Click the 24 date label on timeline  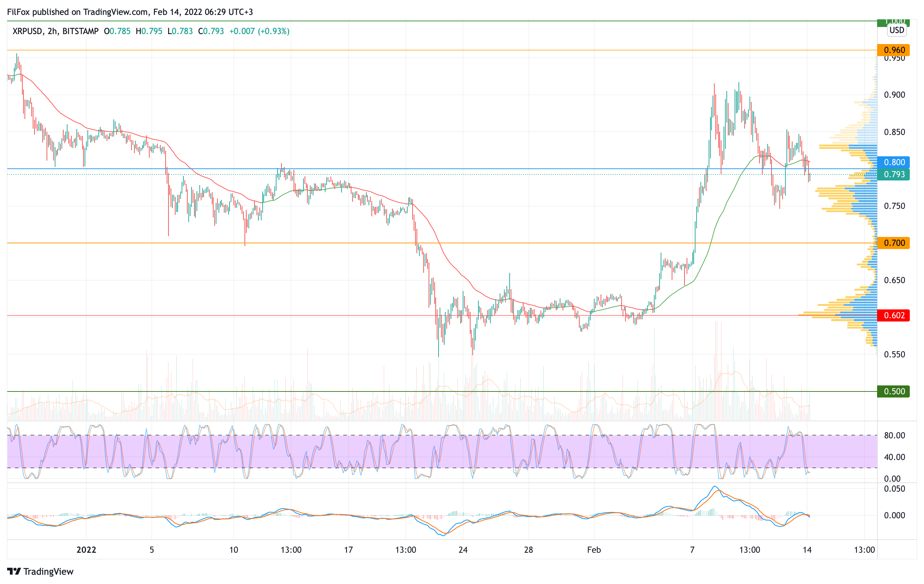click(x=463, y=550)
